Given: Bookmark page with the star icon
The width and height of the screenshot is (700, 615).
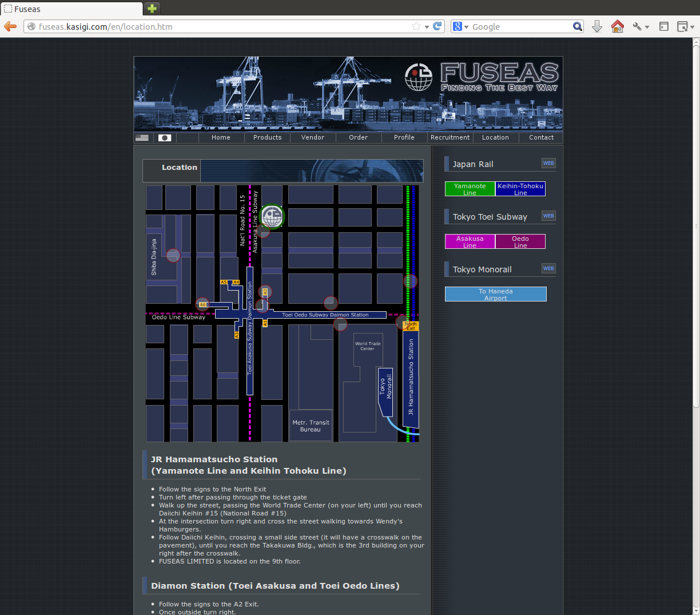Looking at the screenshot, I should (416, 26).
